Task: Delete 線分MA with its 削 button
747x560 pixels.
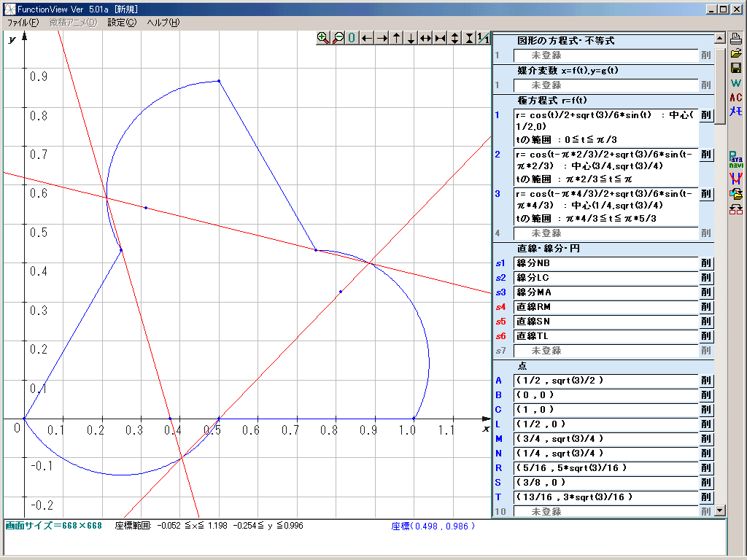Action: [706, 292]
